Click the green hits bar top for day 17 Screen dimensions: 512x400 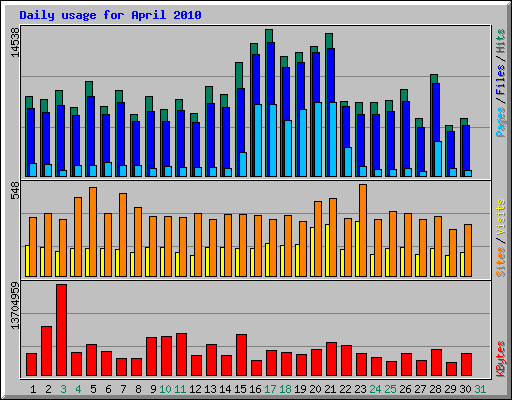click(x=269, y=36)
